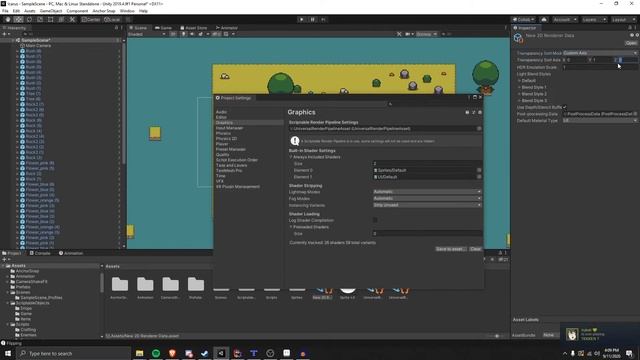Open File Explorer from the taskbar
Viewport: 640px width, 360px height.
pos(140,353)
